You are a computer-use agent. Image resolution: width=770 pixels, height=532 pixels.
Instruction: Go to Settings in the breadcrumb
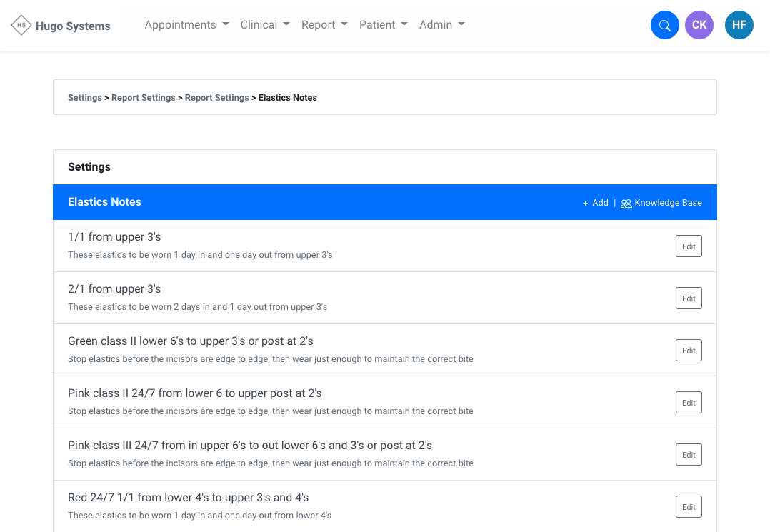[x=84, y=98]
